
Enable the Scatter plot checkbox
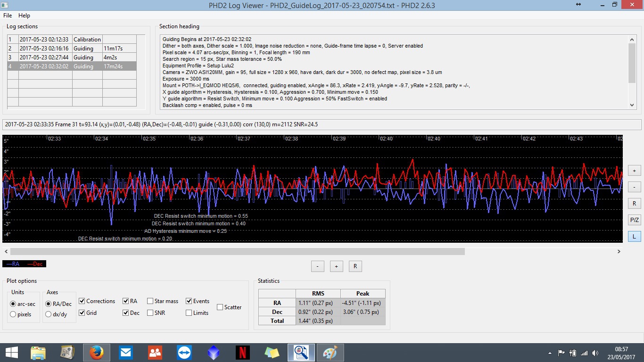coord(220,307)
